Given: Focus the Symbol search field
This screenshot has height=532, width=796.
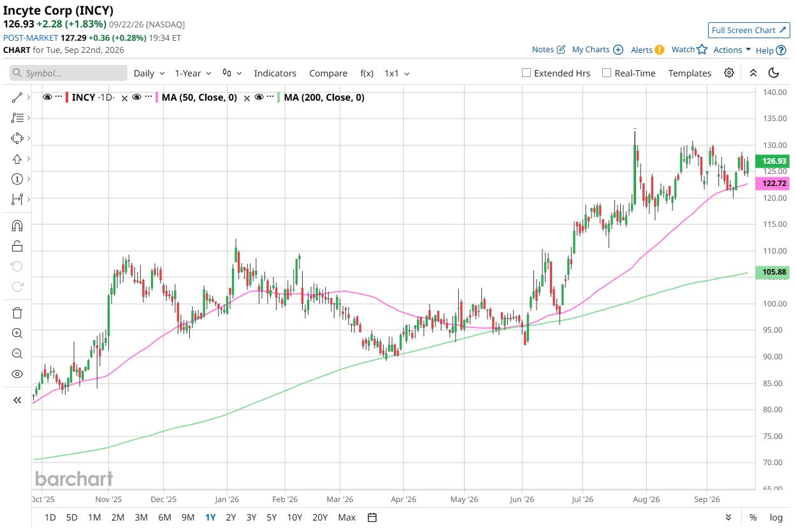Looking at the screenshot, I should click(x=68, y=73).
